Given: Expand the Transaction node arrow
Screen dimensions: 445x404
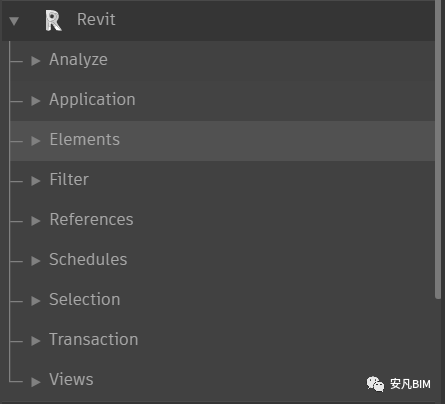Looking at the screenshot, I should point(36,341).
